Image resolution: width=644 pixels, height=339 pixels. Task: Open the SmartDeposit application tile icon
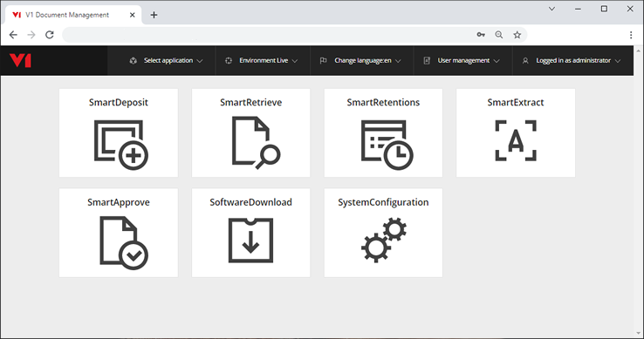click(121, 145)
